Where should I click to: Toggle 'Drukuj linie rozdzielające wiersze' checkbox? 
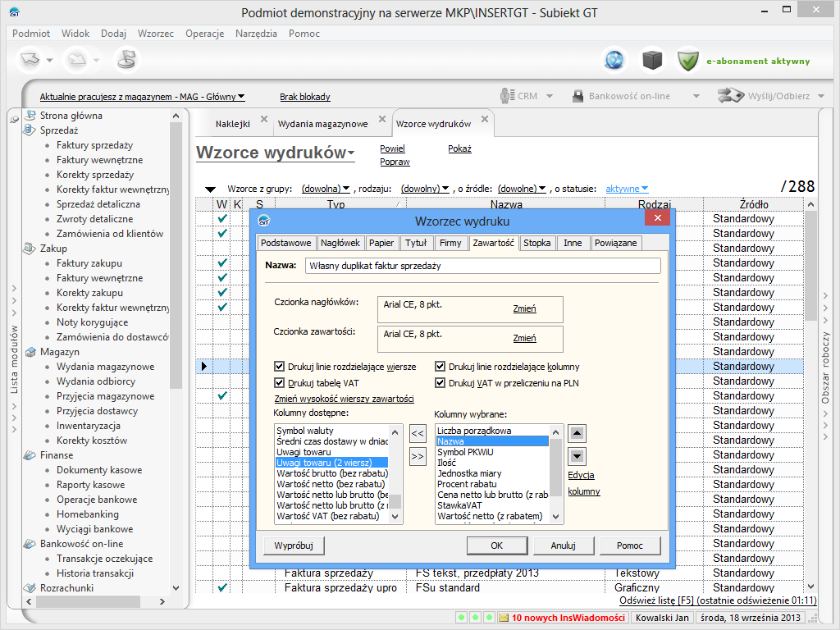pyautogui.click(x=280, y=367)
